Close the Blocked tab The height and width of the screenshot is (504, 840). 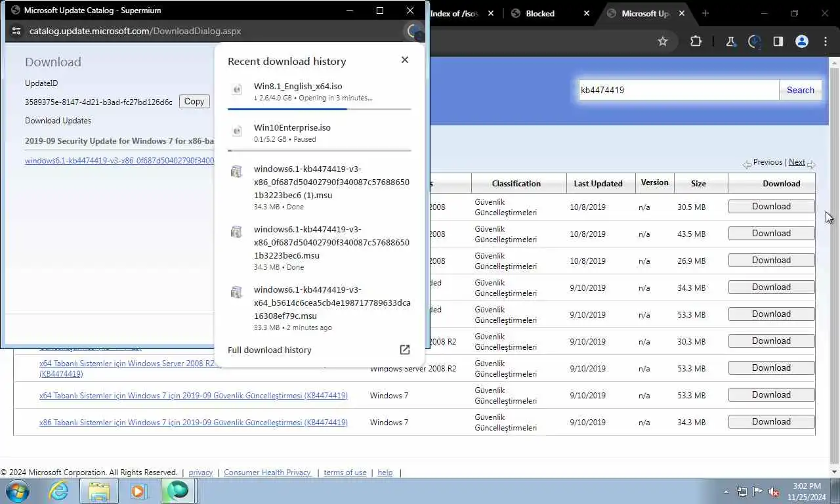587,13
